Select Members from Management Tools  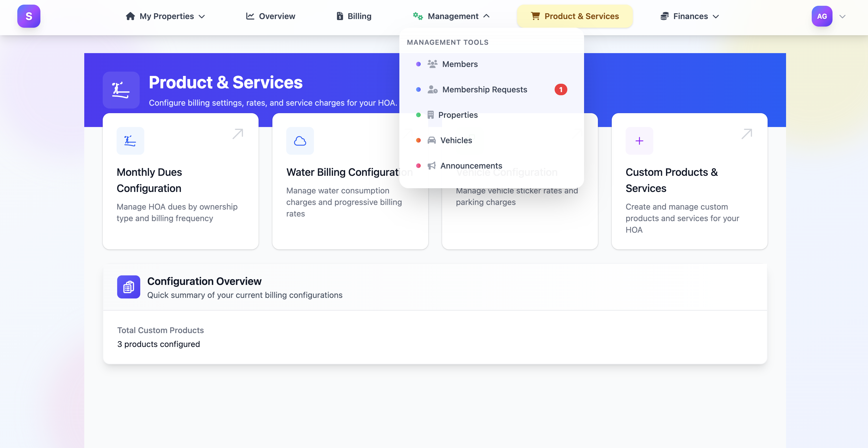[x=460, y=64]
